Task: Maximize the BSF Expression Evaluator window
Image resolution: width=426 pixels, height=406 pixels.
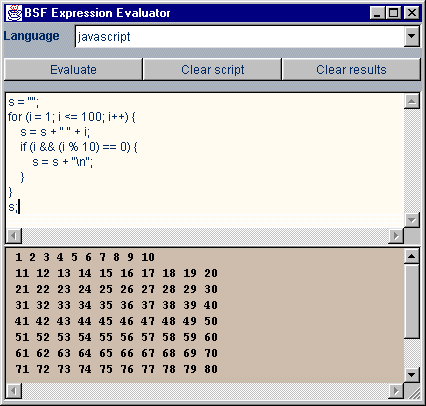Action: click(394, 13)
